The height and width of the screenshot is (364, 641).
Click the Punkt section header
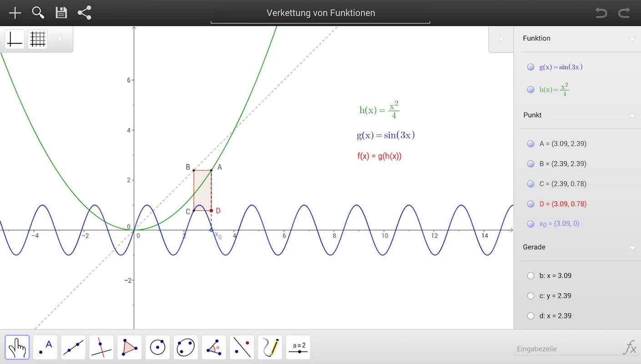click(533, 115)
